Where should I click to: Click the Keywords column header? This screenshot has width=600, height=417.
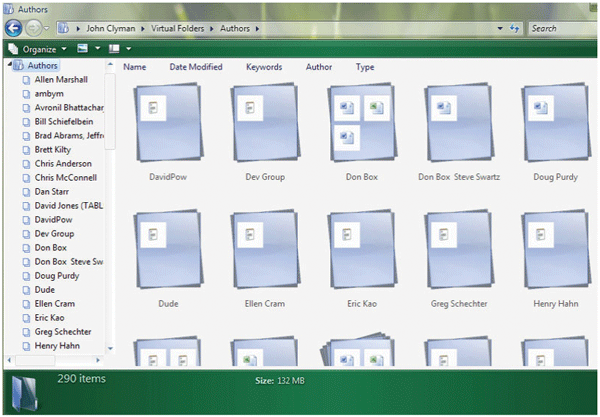point(264,67)
